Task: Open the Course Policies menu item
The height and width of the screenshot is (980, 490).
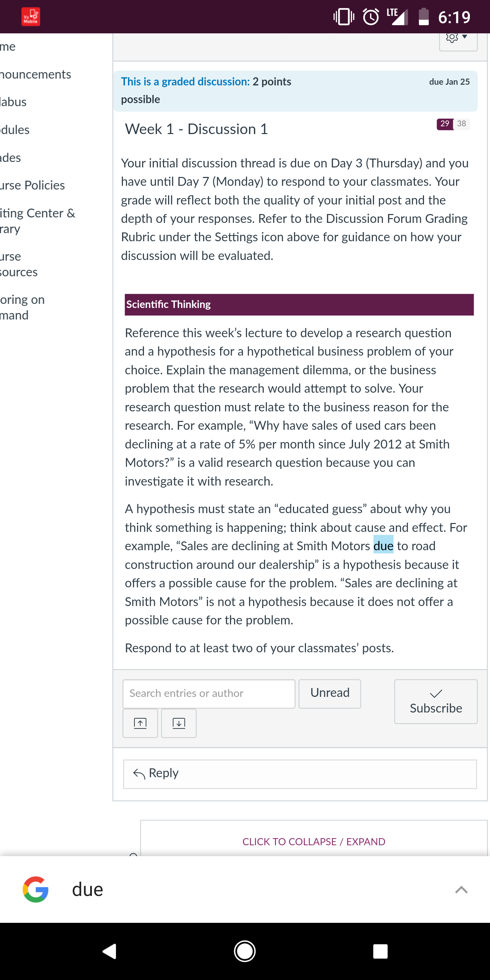Action: 32,185
